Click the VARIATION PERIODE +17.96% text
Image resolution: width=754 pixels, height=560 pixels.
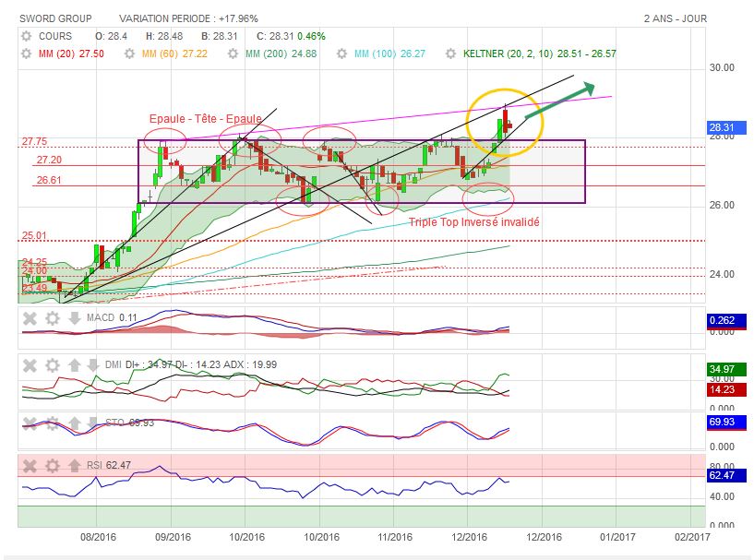188,18
